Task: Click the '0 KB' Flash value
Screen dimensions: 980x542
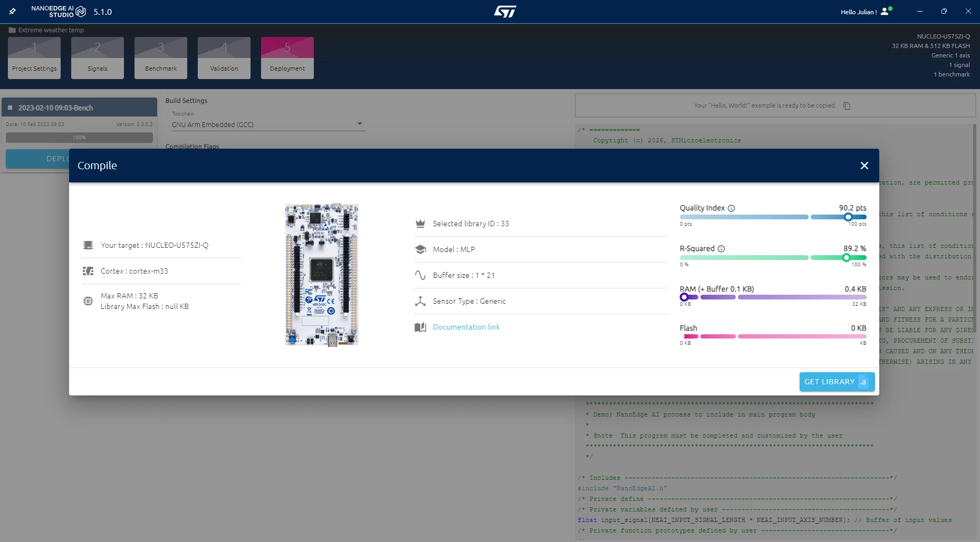Action: click(859, 328)
